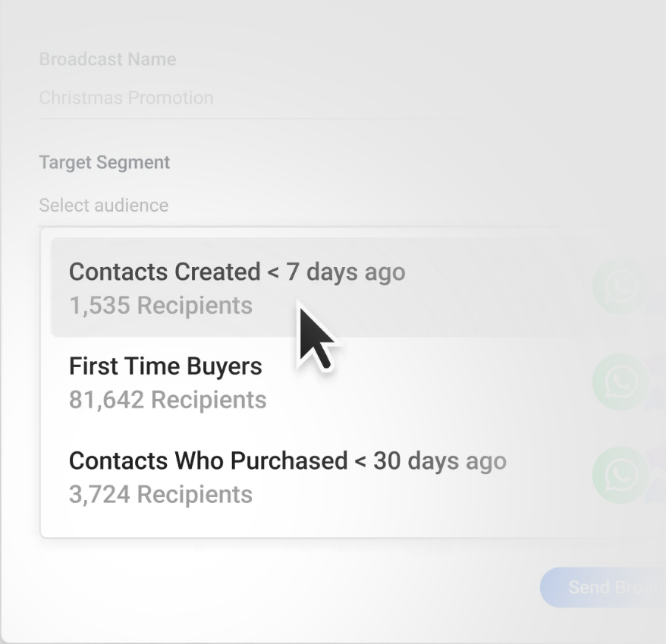Click the 81,642 Recipients count
666x644 pixels.
point(168,400)
